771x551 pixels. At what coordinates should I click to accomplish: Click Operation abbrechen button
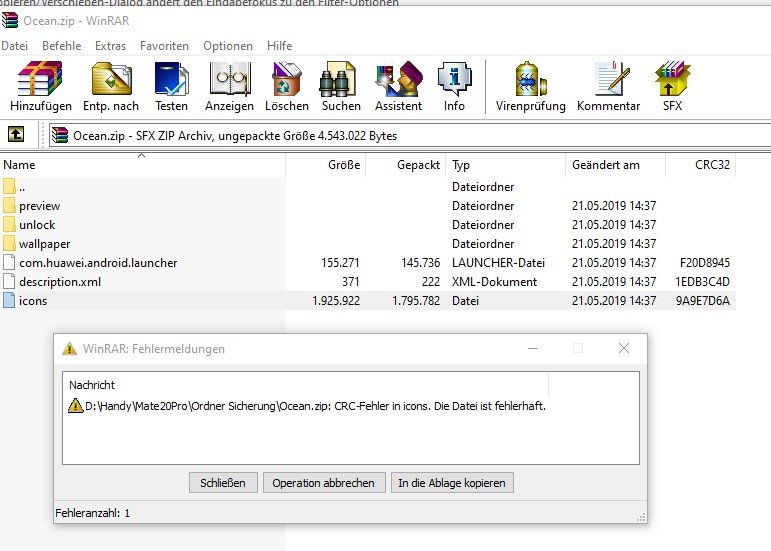tap(323, 483)
